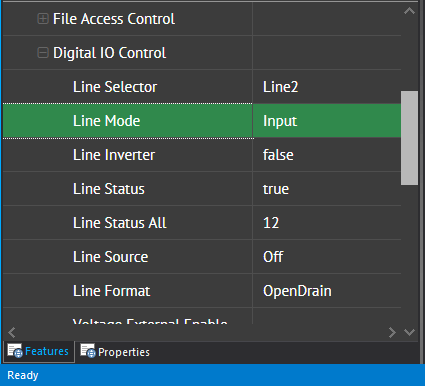This screenshot has height=386, width=425.
Task: Collapse the Digital IO Control category
Action: click(43, 53)
